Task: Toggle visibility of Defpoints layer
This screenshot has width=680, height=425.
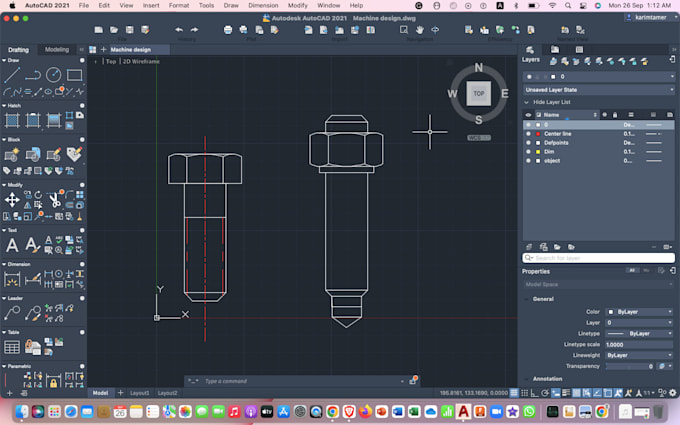Action: [x=528, y=143]
